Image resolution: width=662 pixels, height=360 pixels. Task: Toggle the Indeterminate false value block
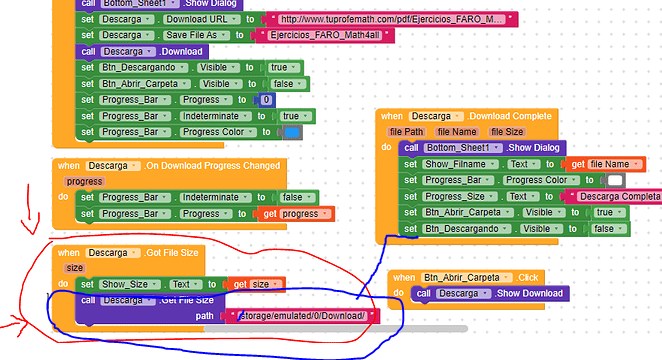298,198
